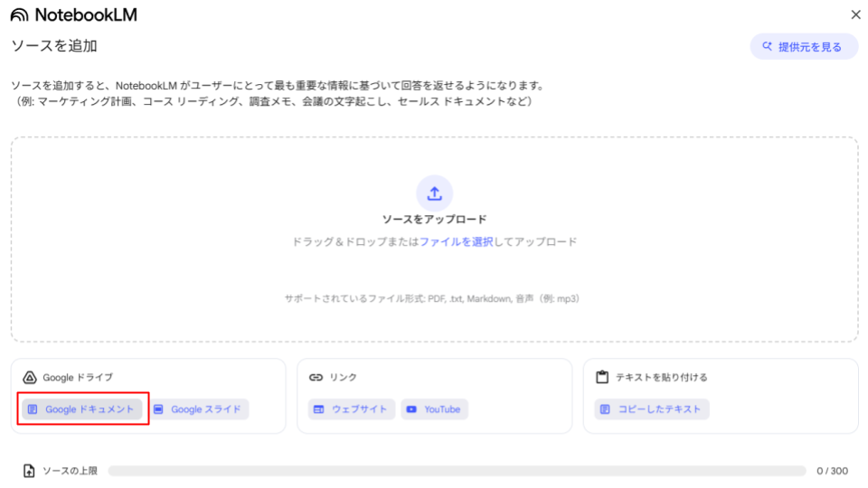The image size is (868, 488).
Task: Select the コピーしたテキスト button
Action: (x=652, y=409)
